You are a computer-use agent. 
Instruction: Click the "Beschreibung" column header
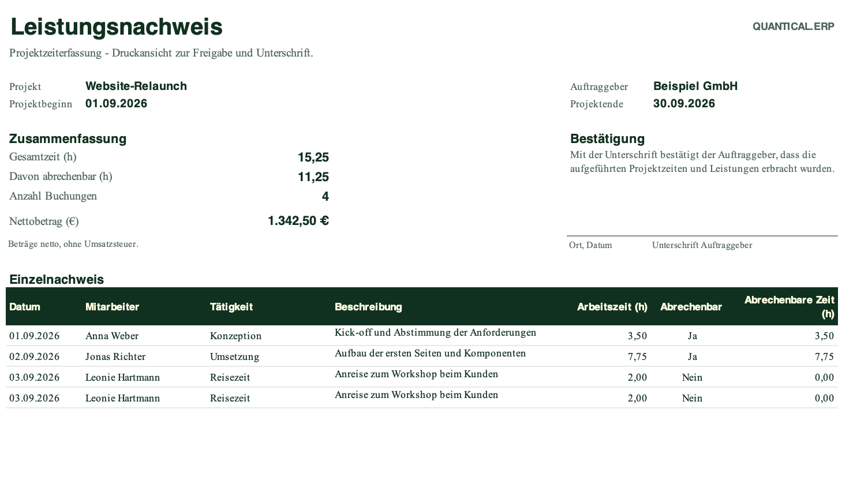coord(368,307)
